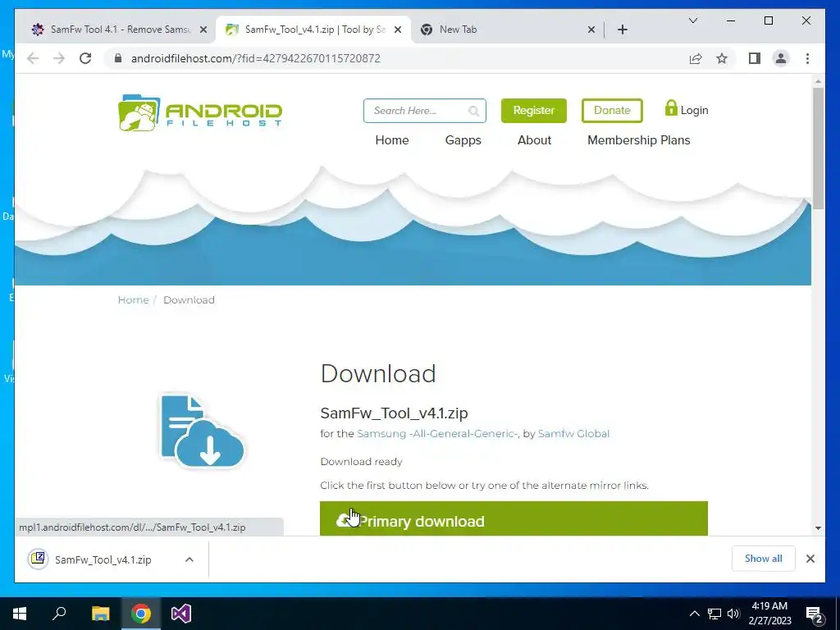840x630 pixels.
Task: Open Membership Plans menu item
Action: click(x=638, y=140)
